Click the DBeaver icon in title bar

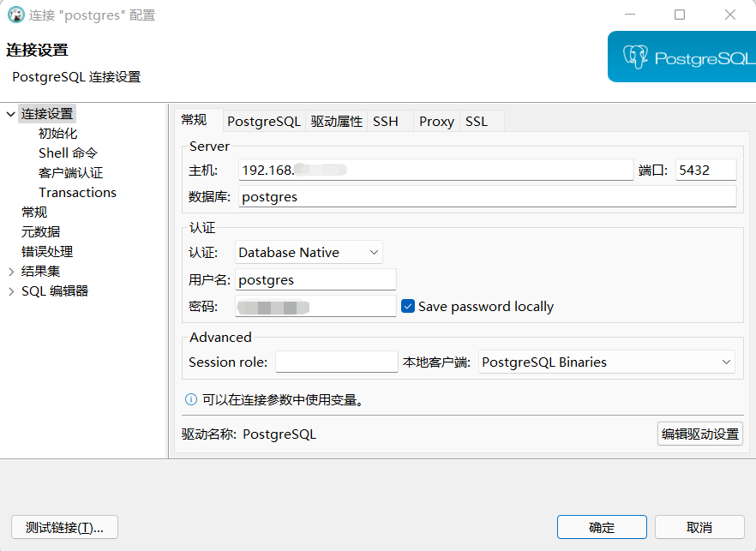pyautogui.click(x=15, y=15)
